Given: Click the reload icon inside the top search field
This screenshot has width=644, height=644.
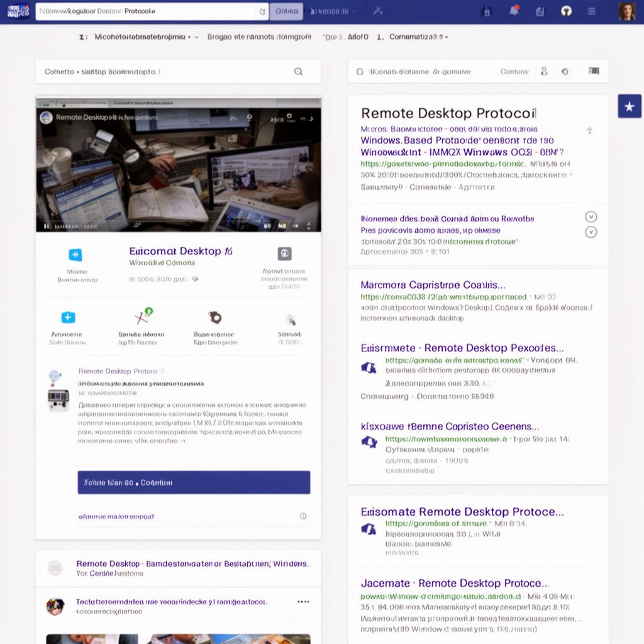Looking at the screenshot, I should pos(262,11).
